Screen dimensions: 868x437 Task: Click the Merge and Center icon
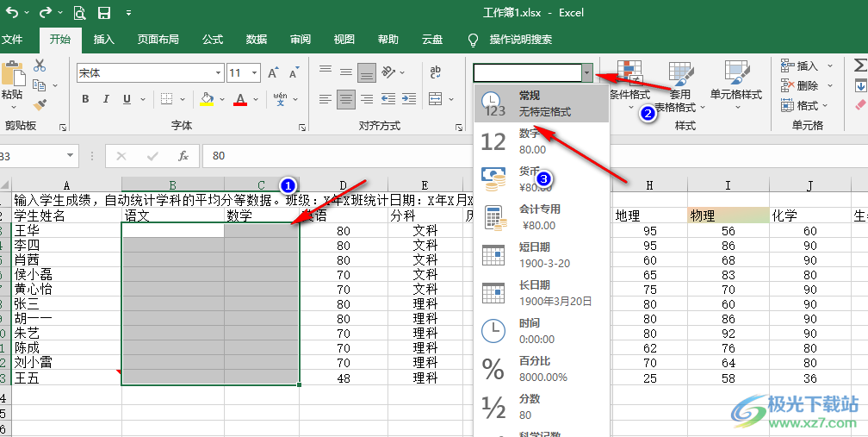436,99
